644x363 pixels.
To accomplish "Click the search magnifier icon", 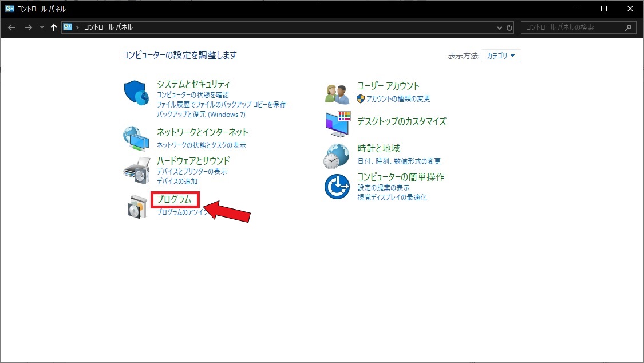I will pyautogui.click(x=628, y=27).
